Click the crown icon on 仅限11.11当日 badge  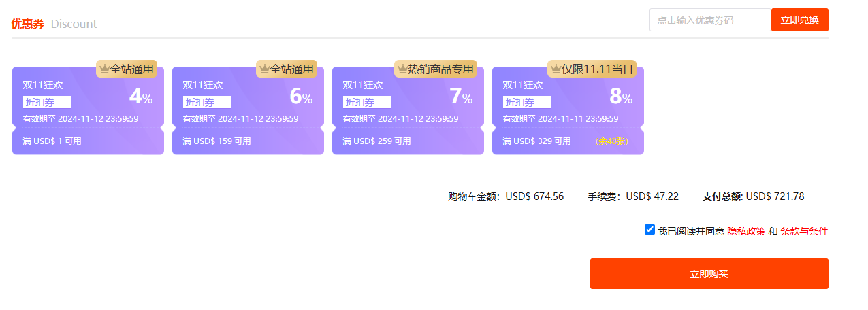tap(556, 69)
